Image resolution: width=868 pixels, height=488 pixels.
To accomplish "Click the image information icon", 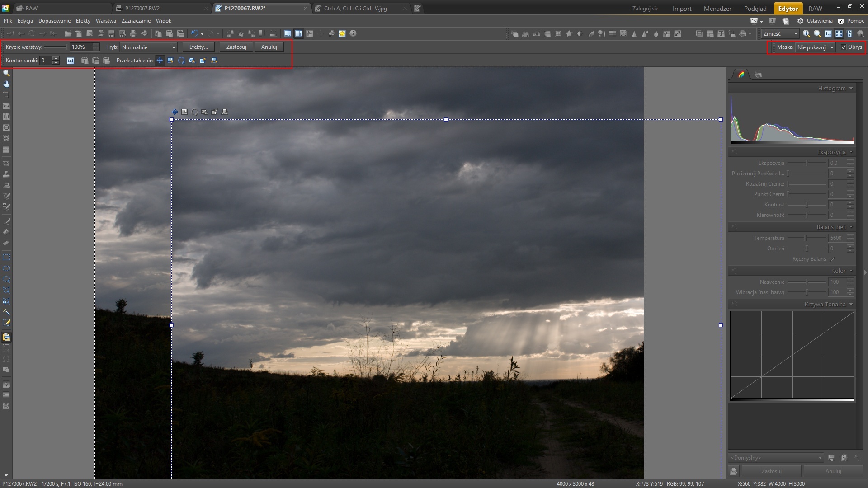I will coord(353,33).
